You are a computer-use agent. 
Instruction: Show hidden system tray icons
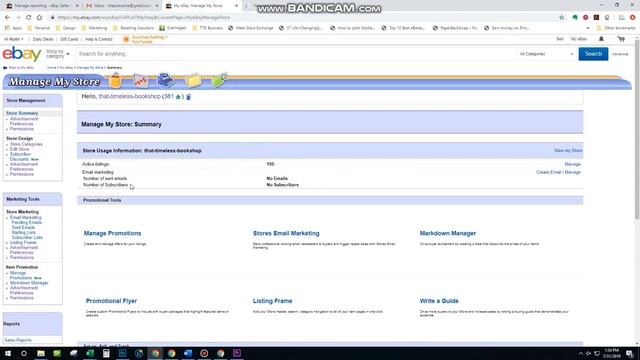[x=580, y=353]
